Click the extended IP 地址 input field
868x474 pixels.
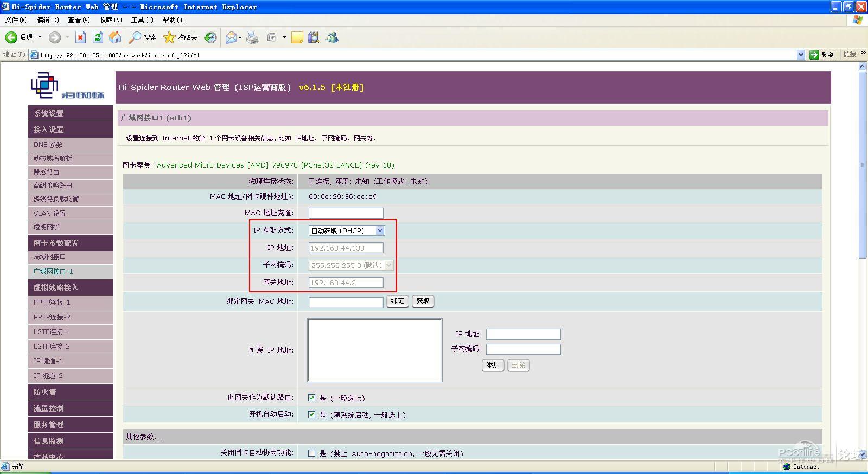[x=524, y=334]
